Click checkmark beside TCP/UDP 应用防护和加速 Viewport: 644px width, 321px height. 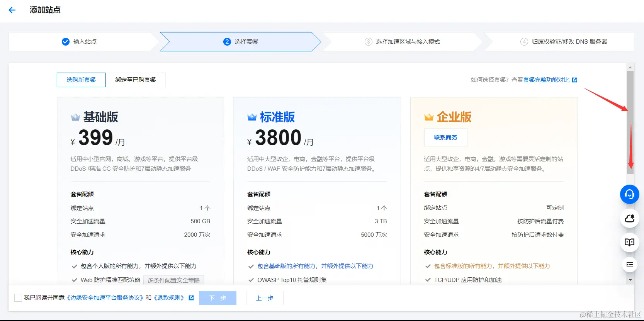428,280
